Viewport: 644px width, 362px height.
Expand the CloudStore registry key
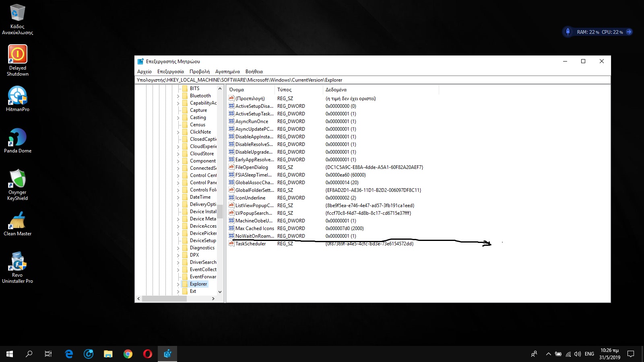178,154
